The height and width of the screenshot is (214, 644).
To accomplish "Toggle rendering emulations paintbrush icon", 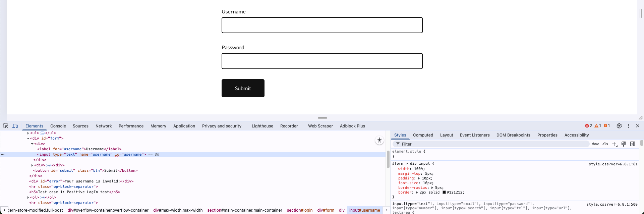I will 624,144.
